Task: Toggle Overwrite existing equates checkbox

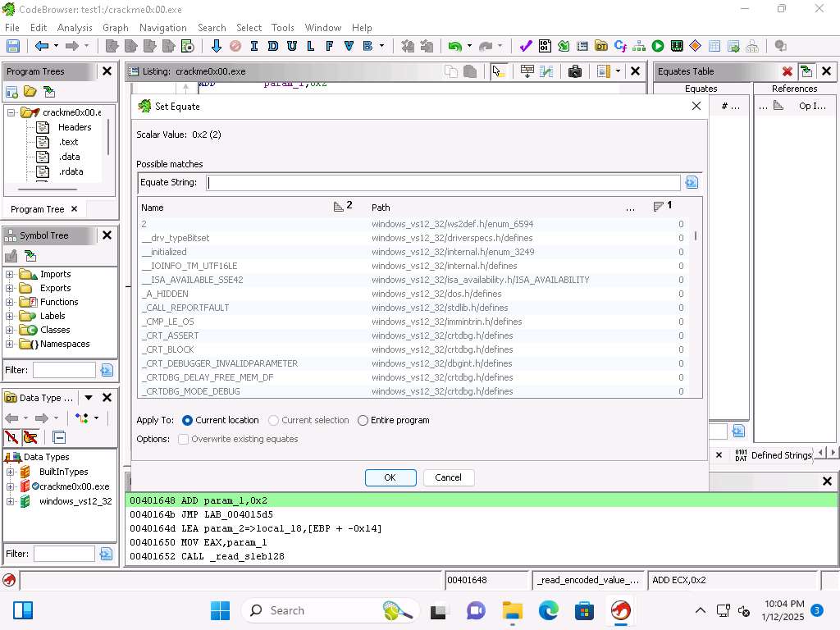Action: pyautogui.click(x=184, y=440)
